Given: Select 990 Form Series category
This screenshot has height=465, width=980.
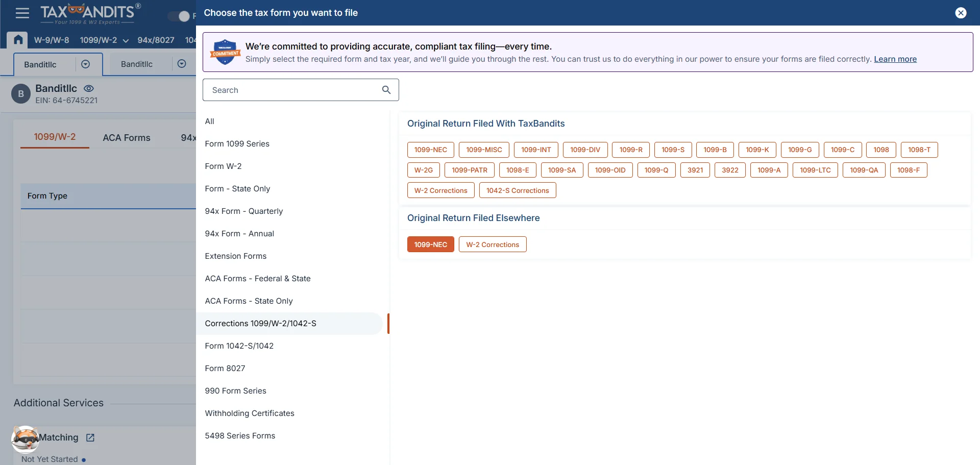Looking at the screenshot, I should [289, 390].
